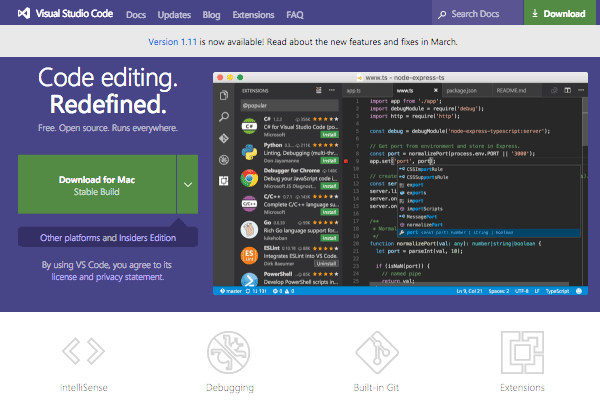Click Download for Mac Stable Build button

pyautogui.click(x=97, y=184)
